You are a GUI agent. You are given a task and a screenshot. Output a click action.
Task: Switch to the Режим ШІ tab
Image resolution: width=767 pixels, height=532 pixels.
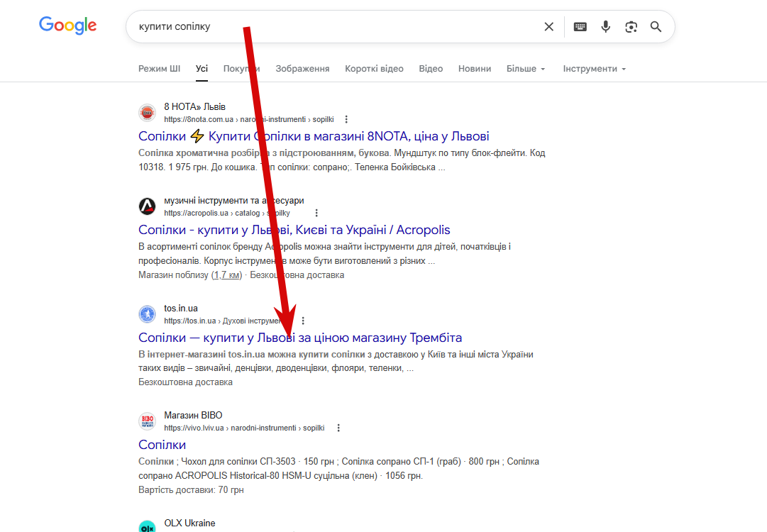159,69
